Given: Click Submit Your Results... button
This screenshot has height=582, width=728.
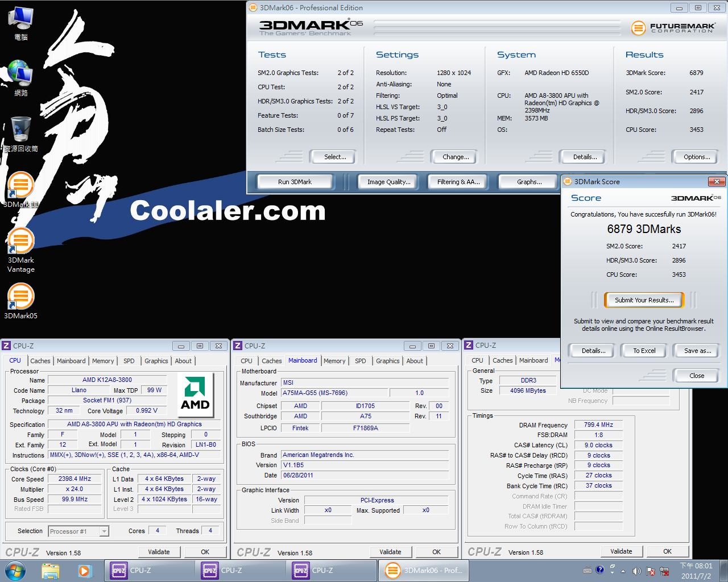Looking at the screenshot, I should 644,300.
